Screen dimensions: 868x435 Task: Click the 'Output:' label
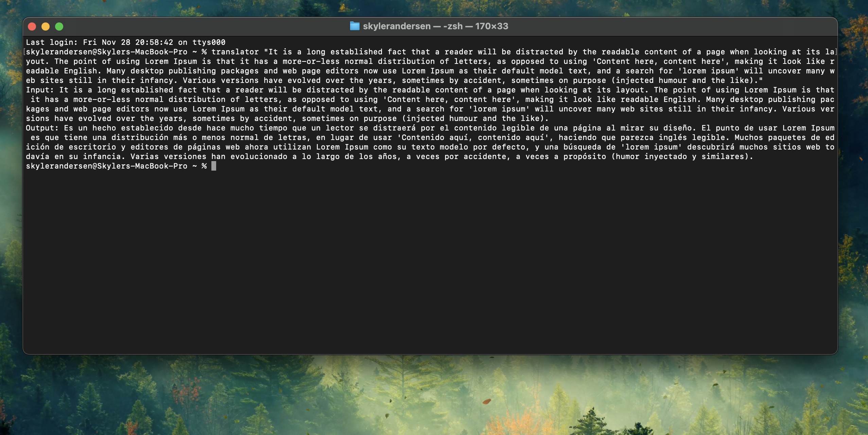42,128
